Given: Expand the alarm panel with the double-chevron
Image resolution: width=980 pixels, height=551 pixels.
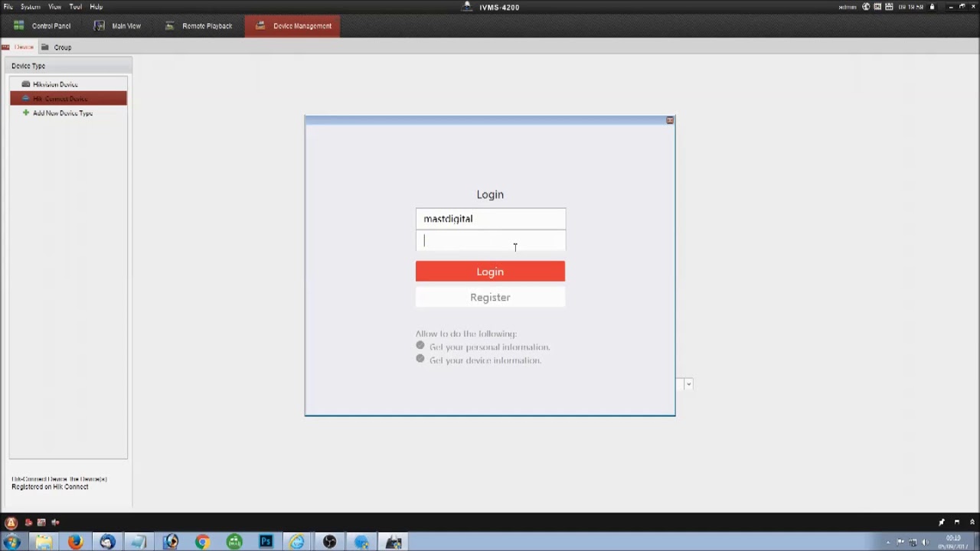Looking at the screenshot, I should tap(972, 522).
